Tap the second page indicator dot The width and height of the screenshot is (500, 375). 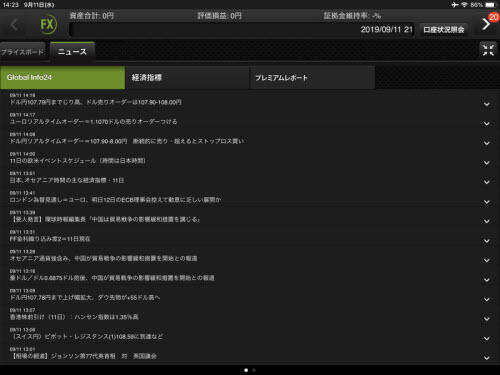[x=254, y=370]
